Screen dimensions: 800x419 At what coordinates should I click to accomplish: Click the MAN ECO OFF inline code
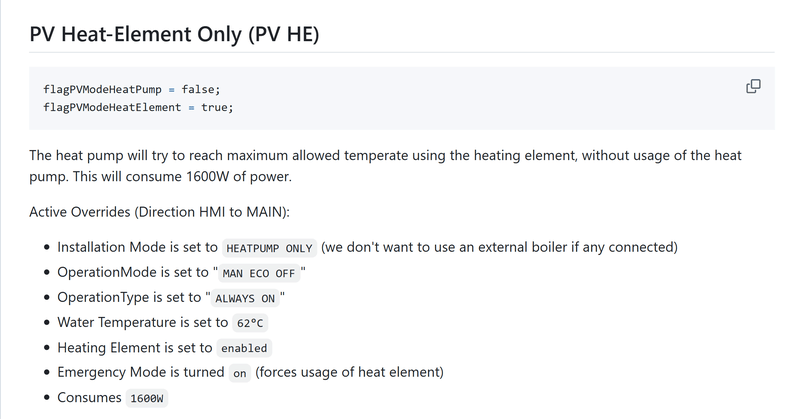(x=258, y=273)
